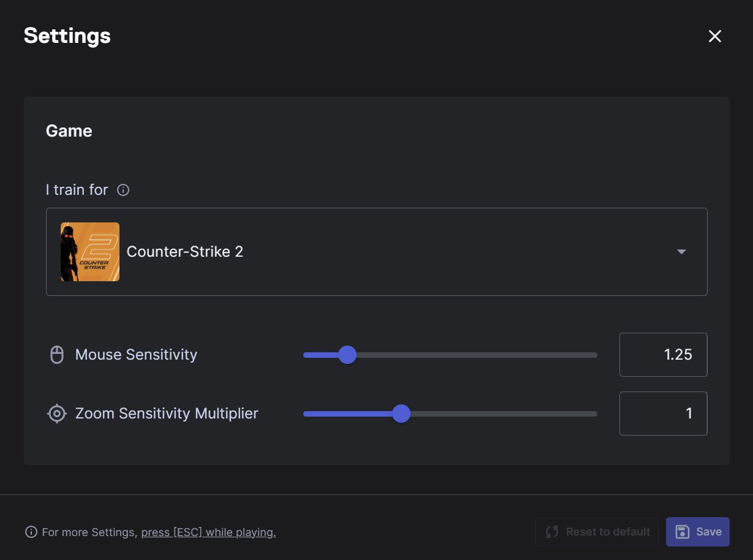This screenshot has width=753, height=560.
Task: Click the Mouse Sensitivity value field showing 1.25
Action: 663,355
